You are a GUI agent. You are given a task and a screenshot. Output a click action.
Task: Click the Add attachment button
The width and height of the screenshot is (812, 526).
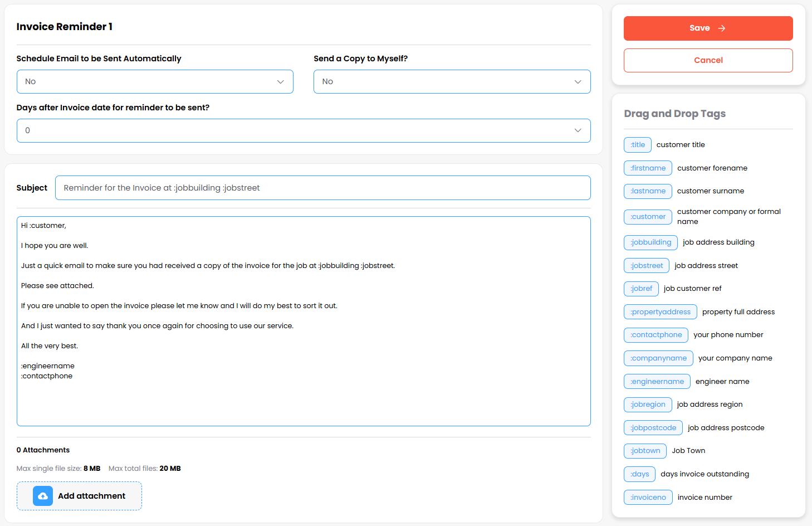pos(80,496)
